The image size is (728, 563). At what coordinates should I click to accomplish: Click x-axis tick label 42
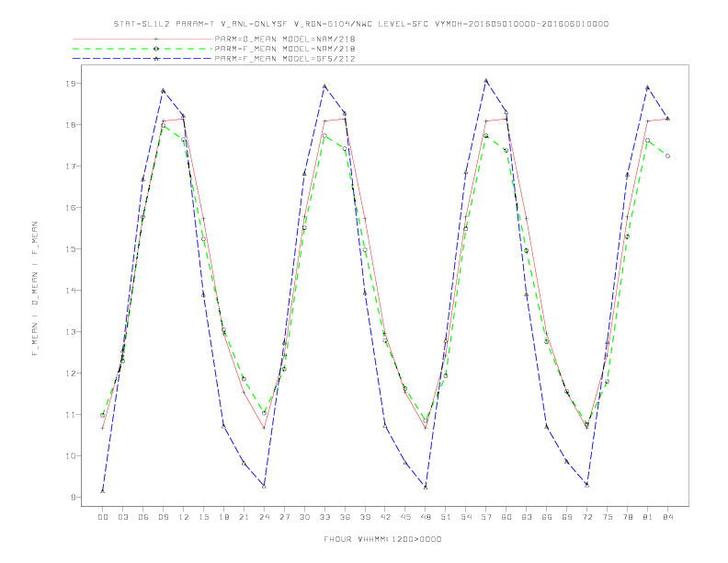(385, 517)
